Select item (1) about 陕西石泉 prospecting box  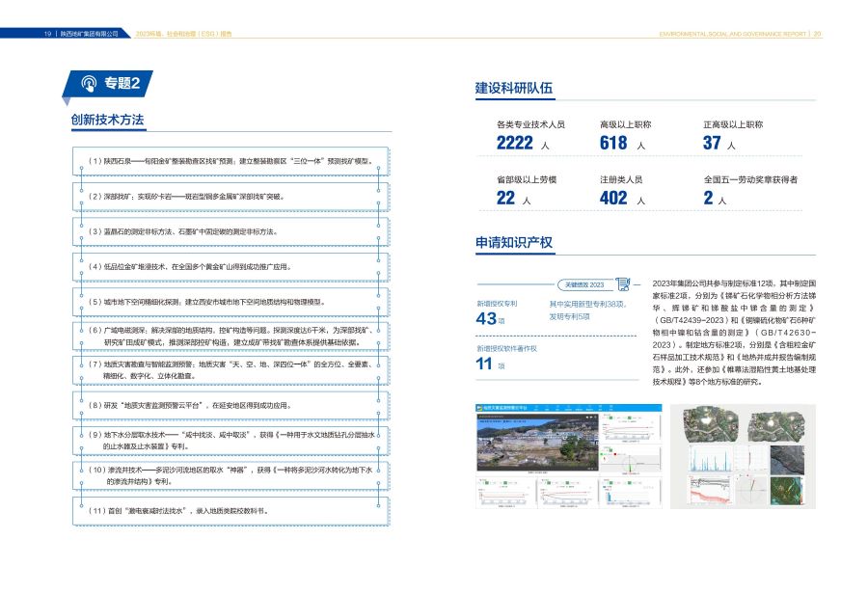tap(231, 161)
